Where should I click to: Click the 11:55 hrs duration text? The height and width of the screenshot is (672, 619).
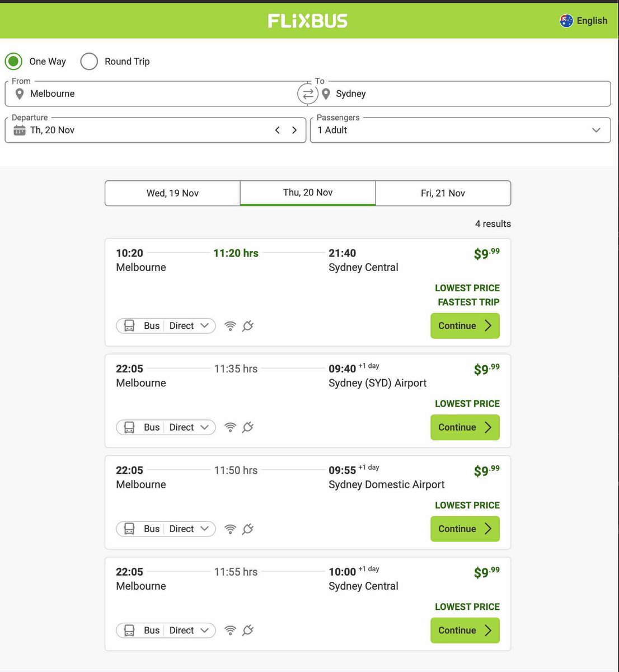pyautogui.click(x=236, y=572)
